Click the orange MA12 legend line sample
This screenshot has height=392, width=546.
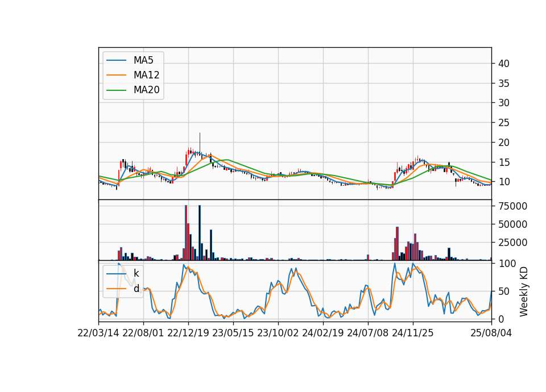tap(116, 75)
